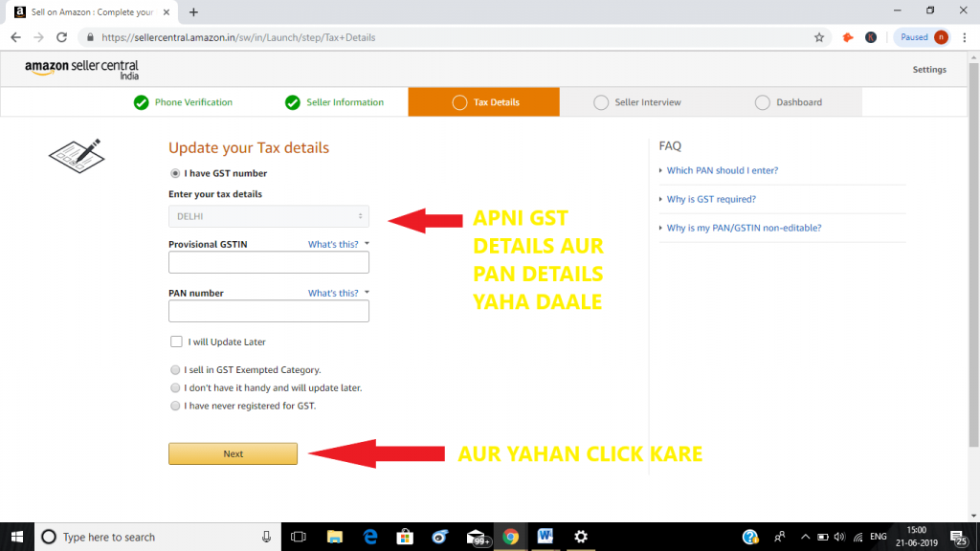This screenshot has width=980, height=551.
Task: Open 'What's this?' beside PAN number
Action: (338, 293)
